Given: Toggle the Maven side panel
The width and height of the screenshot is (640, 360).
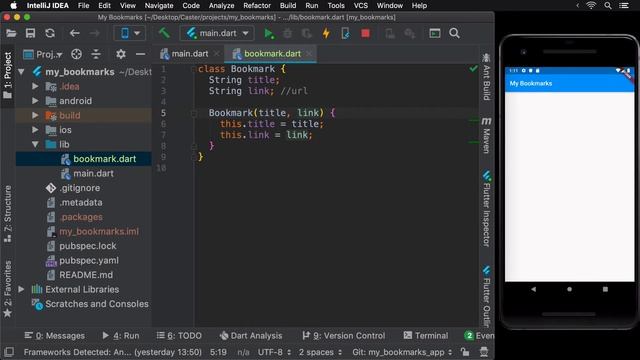Looking at the screenshot, I should 486,135.
